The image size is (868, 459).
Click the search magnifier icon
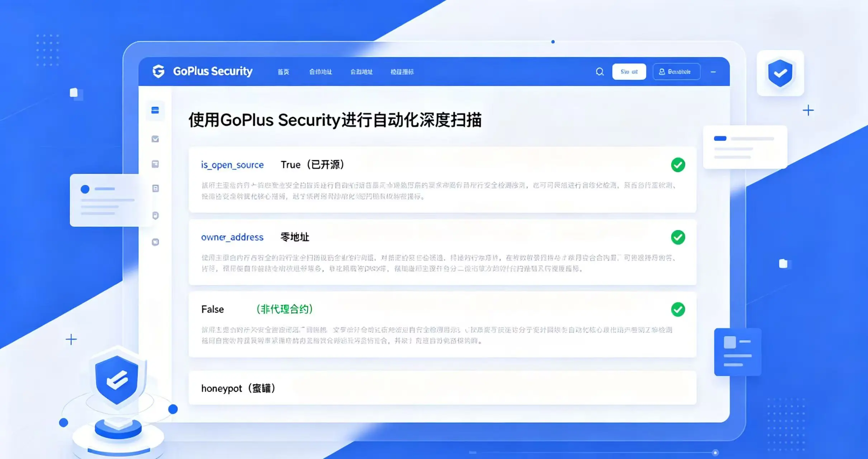pyautogui.click(x=600, y=72)
